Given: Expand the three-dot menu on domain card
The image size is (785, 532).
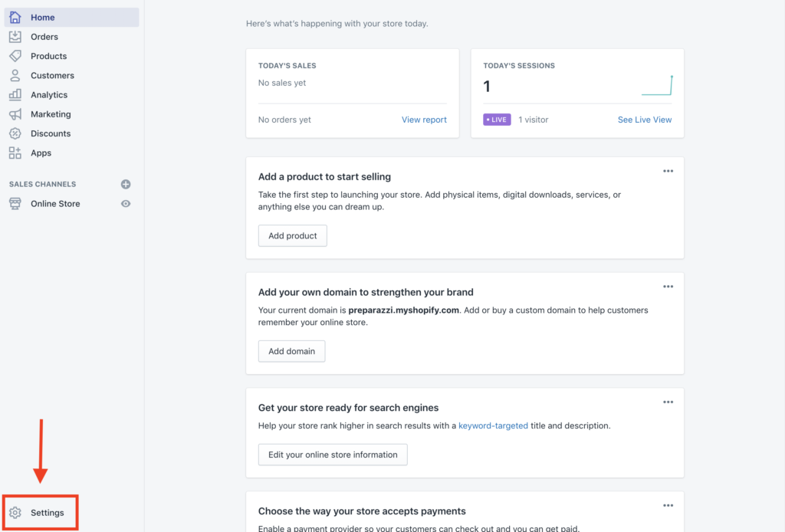Looking at the screenshot, I should click(668, 287).
